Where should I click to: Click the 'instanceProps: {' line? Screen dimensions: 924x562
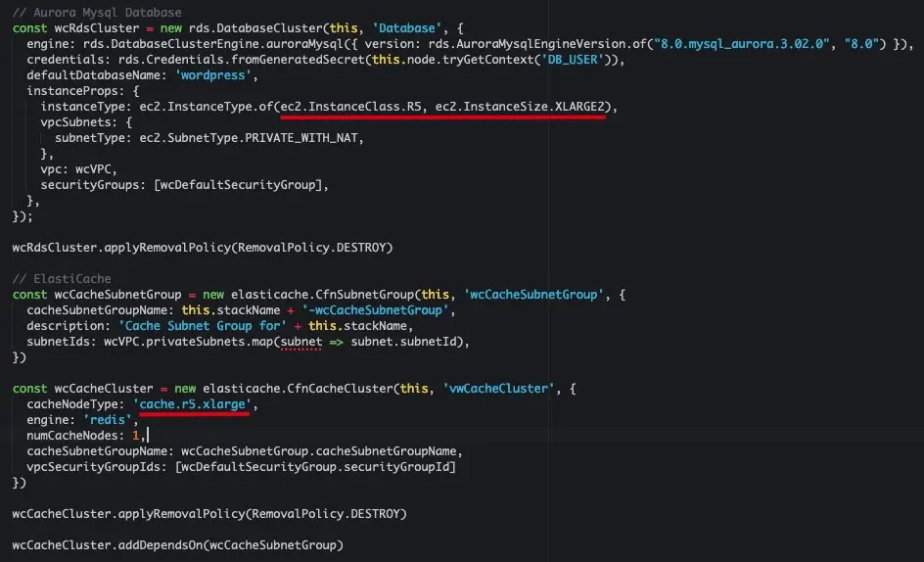[83, 91]
